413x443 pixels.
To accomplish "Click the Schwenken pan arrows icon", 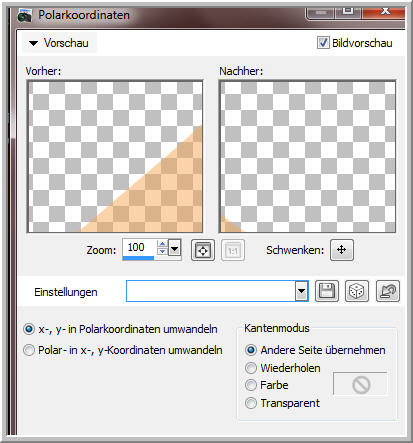I will click(x=342, y=250).
